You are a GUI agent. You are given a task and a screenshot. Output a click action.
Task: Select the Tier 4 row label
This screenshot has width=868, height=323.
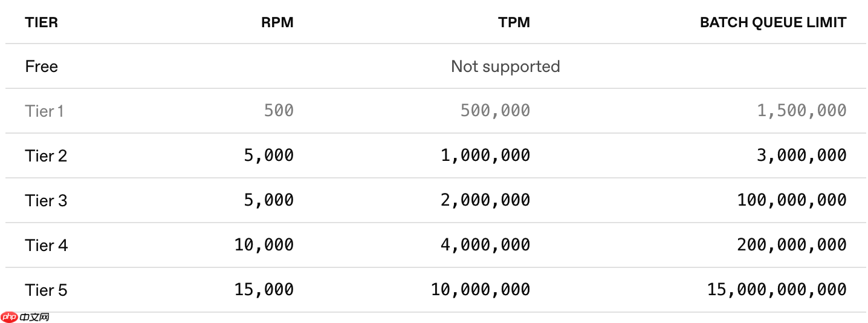[47, 246]
